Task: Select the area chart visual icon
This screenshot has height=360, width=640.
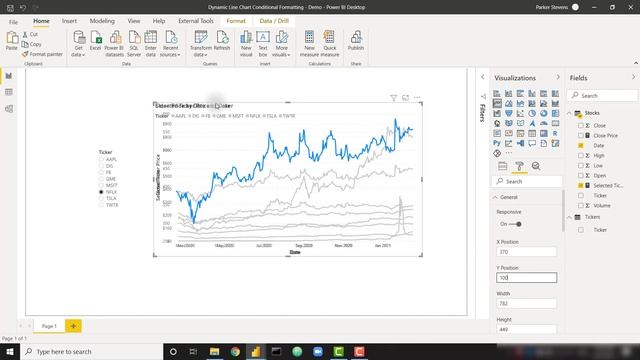Action: 509,104
